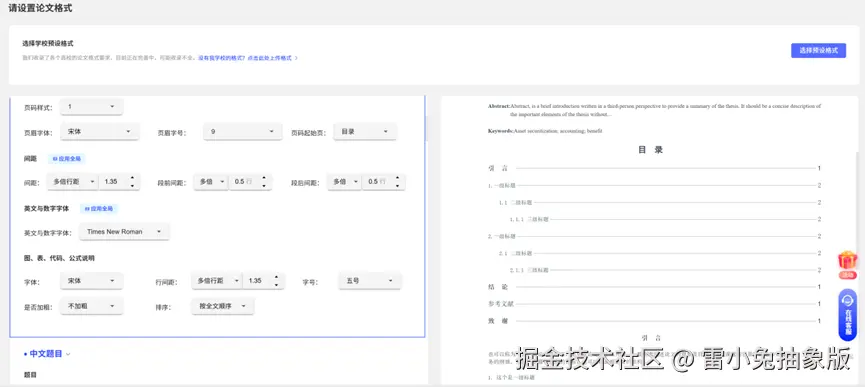Open the 页码样式 dropdown showing 1
Image resolution: width=865 pixels, height=387 pixels.
91,106
